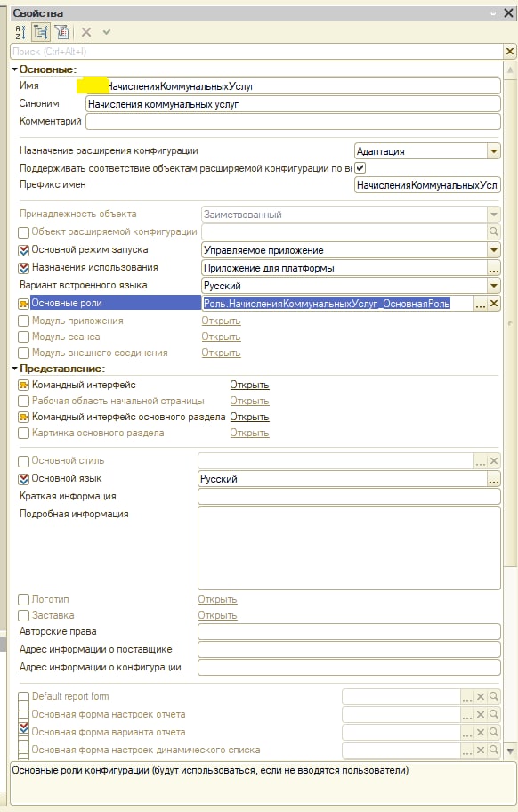Click magnifier for Основная форма варианта отчета

(x=494, y=732)
